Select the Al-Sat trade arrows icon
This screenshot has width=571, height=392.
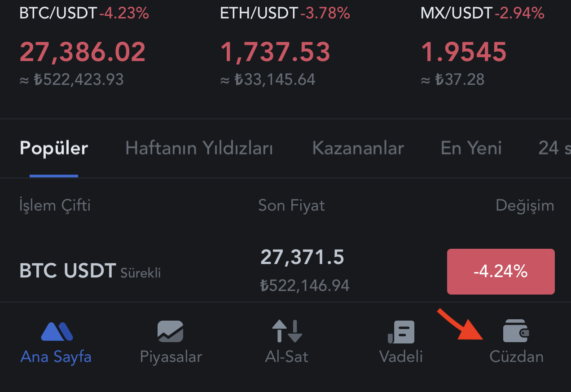point(287,331)
